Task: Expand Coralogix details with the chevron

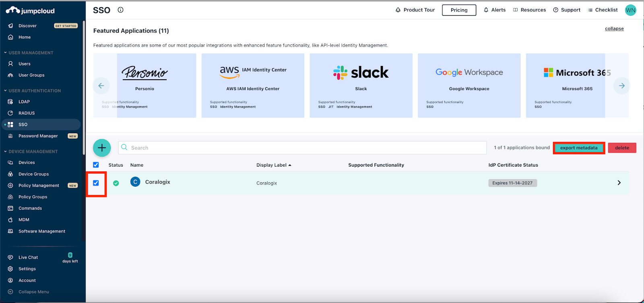Action: coord(619,183)
